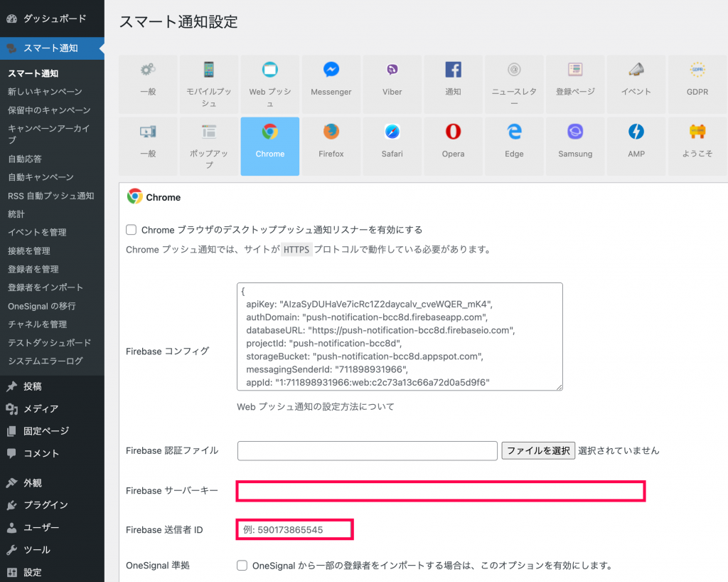Click the Firebase 認証ファイル text field
Image resolution: width=728 pixels, height=582 pixels.
point(368,451)
